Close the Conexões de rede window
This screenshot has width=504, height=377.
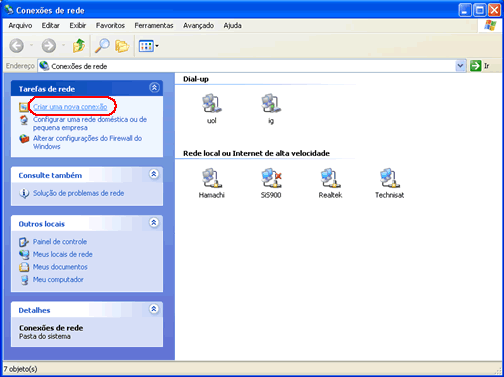494,10
